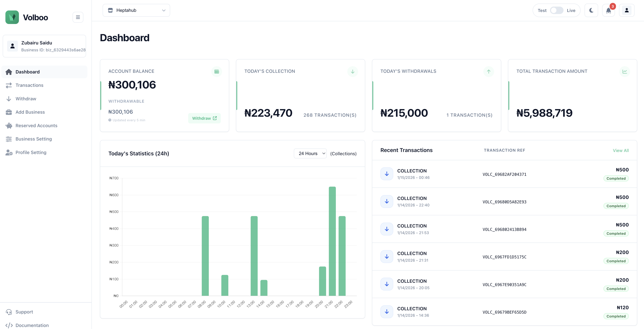Click the Add Business sidebar icon
Image resolution: width=644 pixels, height=329 pixels.
9,112
